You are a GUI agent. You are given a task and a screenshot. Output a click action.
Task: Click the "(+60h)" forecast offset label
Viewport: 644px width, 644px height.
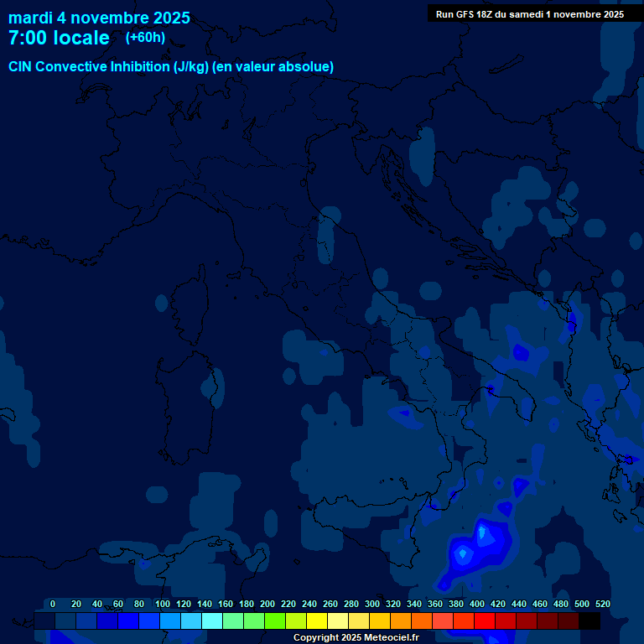(145, 37)
